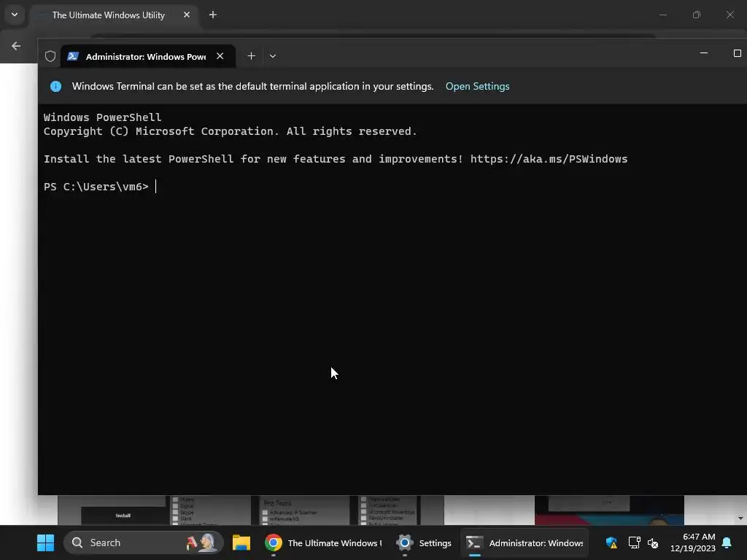Select the Administrator: Windows PowerShell tab
This screenshot has width=747, height=560.
point(148,56)
